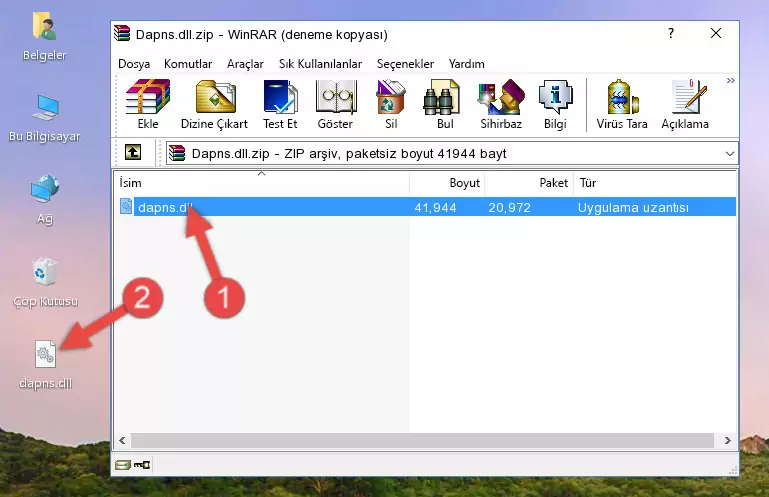
Task: Click the archive path address field
Action: click(452, 154)
